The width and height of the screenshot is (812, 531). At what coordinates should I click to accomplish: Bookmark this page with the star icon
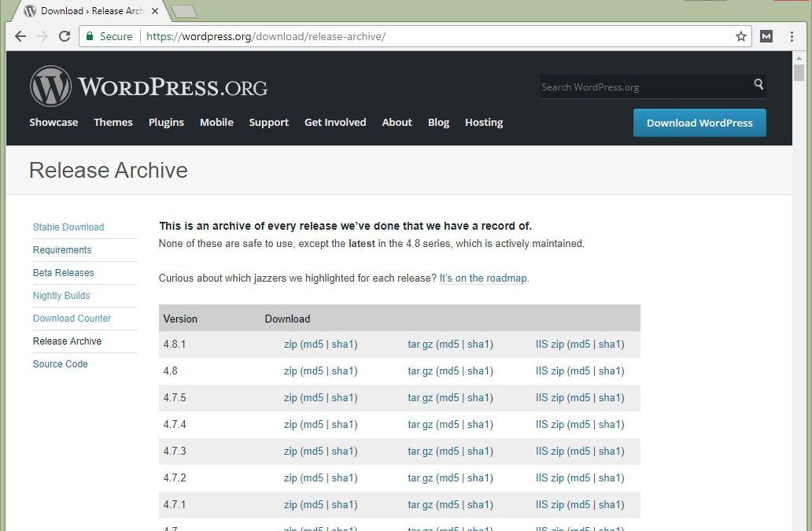741,36
